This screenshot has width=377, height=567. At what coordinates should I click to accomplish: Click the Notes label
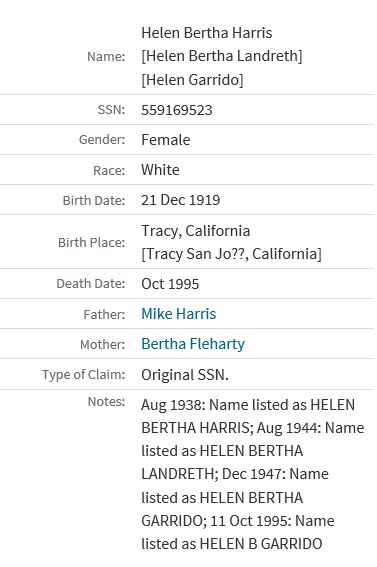[106, 401]
